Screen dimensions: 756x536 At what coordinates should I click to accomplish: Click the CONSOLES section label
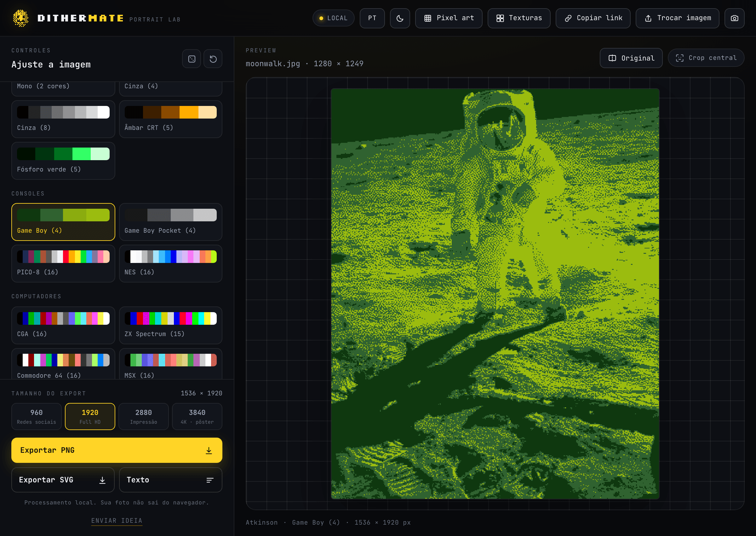click(x=28, y=194)
